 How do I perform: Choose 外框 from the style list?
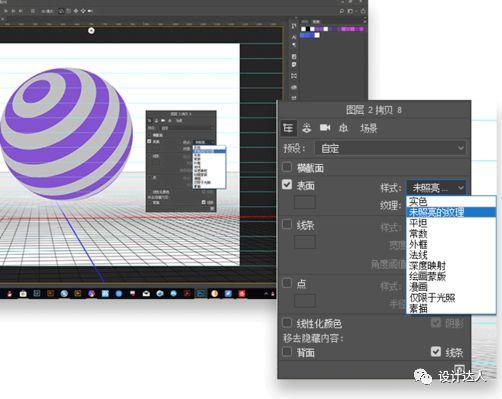point(451,244)
